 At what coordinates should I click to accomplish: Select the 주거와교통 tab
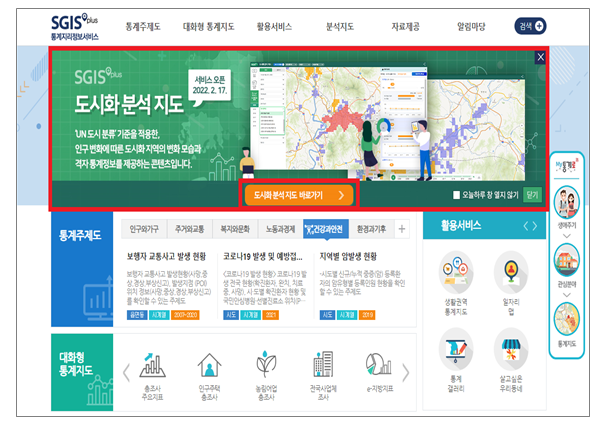[x=189, y=229]
